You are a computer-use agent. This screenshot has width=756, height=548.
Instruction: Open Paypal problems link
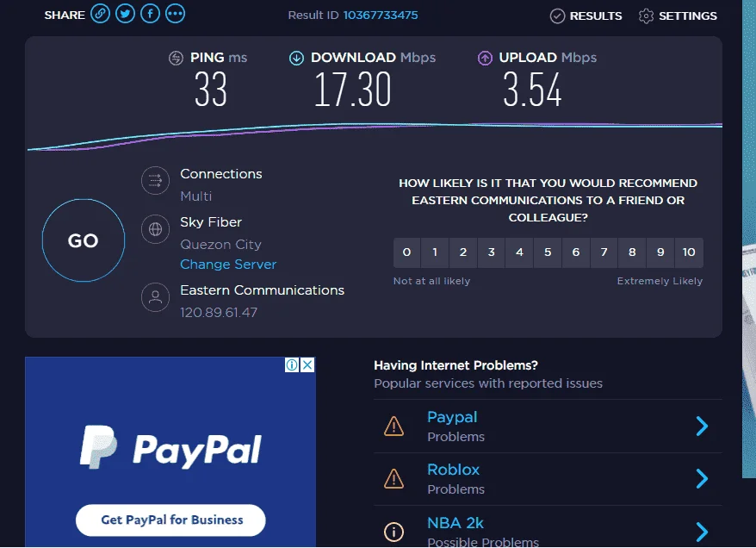point(452,417)
